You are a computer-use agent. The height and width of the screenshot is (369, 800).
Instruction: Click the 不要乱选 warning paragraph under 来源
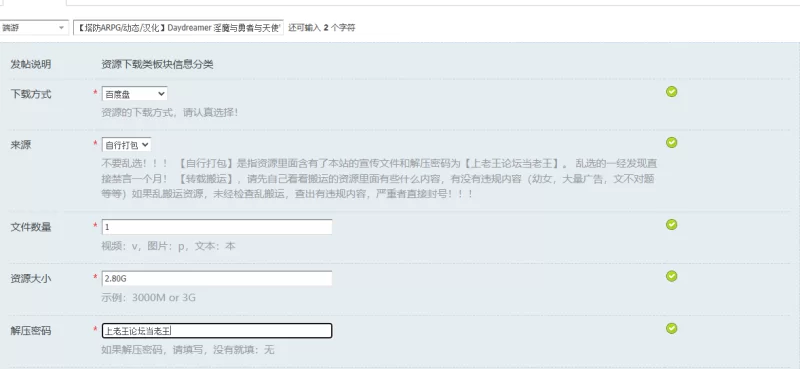coord(379,179)
